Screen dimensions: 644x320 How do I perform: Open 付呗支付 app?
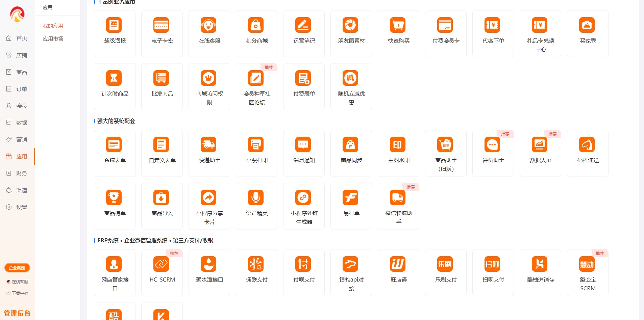coord(304,273)
